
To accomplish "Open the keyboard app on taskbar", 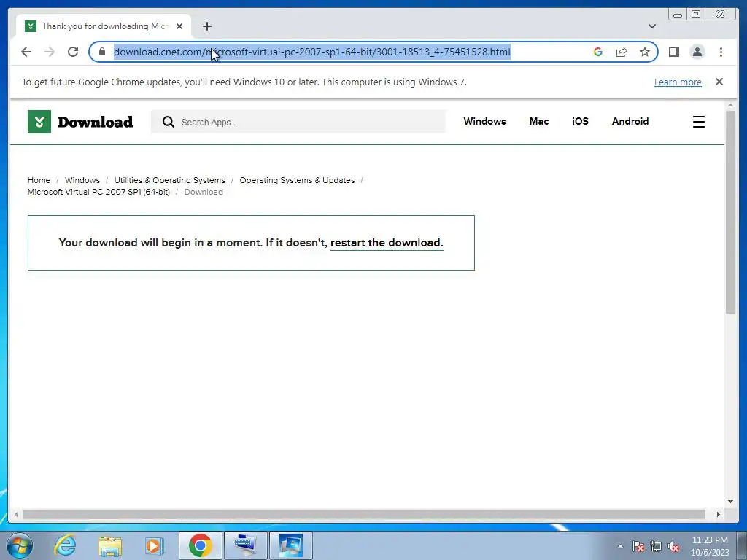I will [x=245, y=545].
